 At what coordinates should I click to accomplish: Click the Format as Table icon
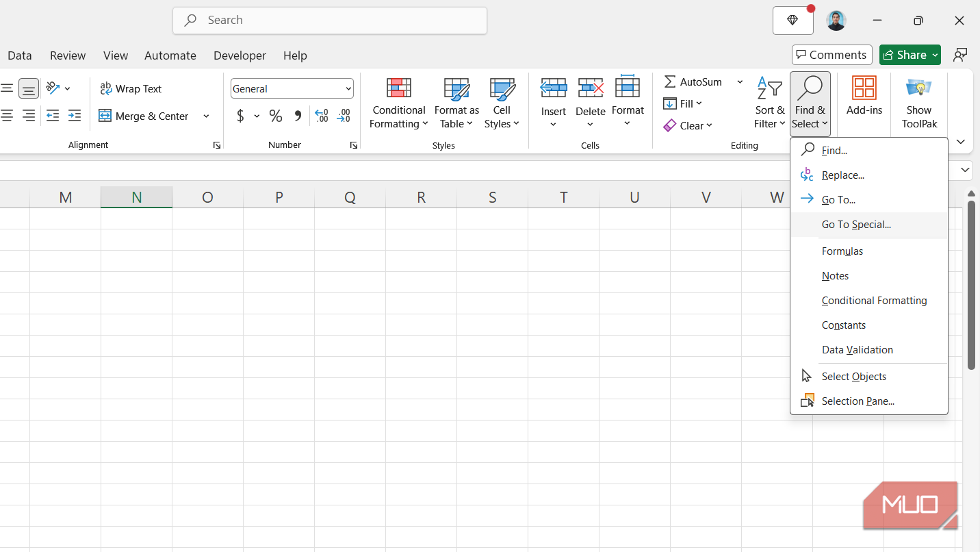pyautogui.click(x=456, y=89)
